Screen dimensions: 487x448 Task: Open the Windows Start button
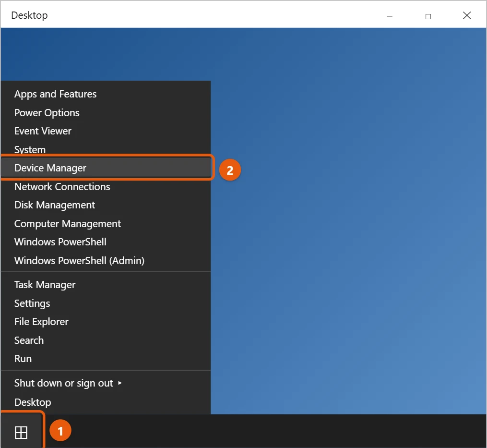[21, 432]
